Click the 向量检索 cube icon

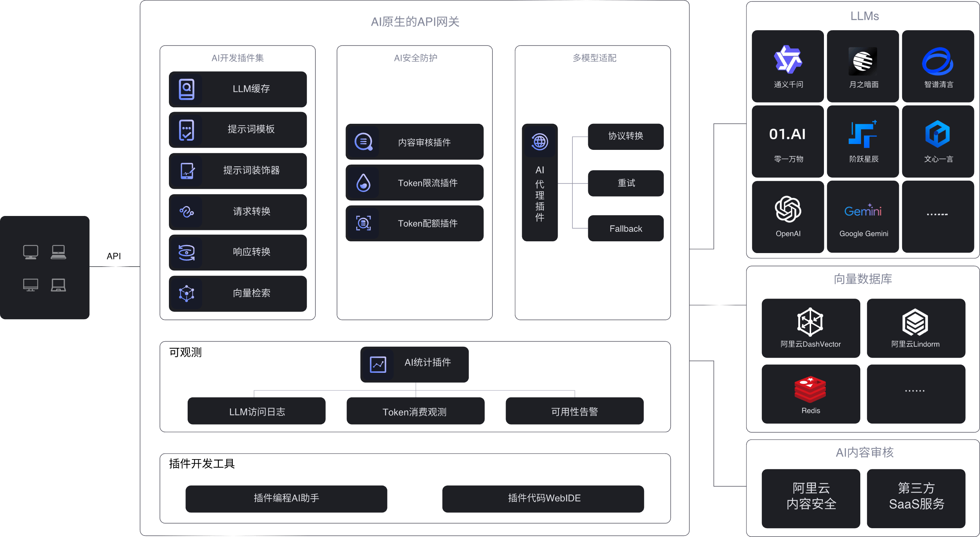tap(187, 293)
